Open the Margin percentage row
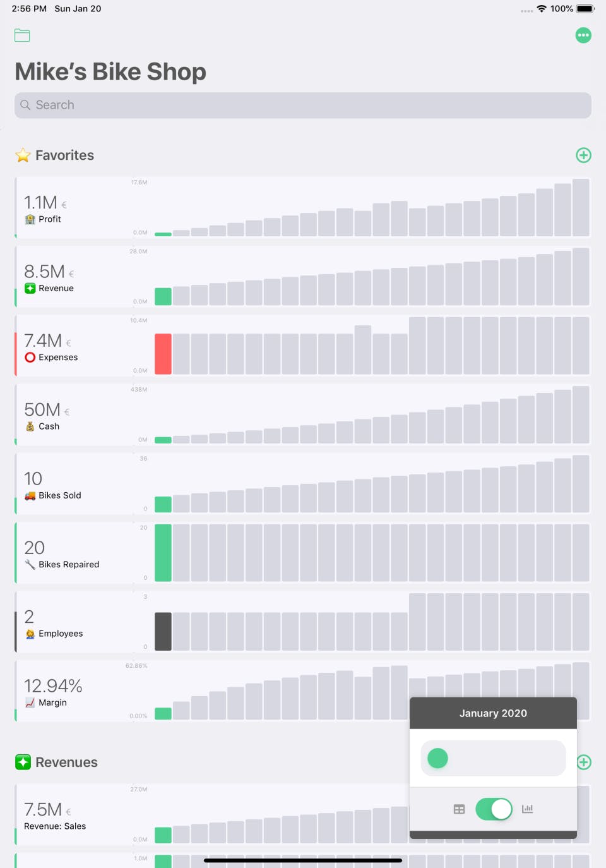This screenshot has height=868, width=606. coord(76,692)
